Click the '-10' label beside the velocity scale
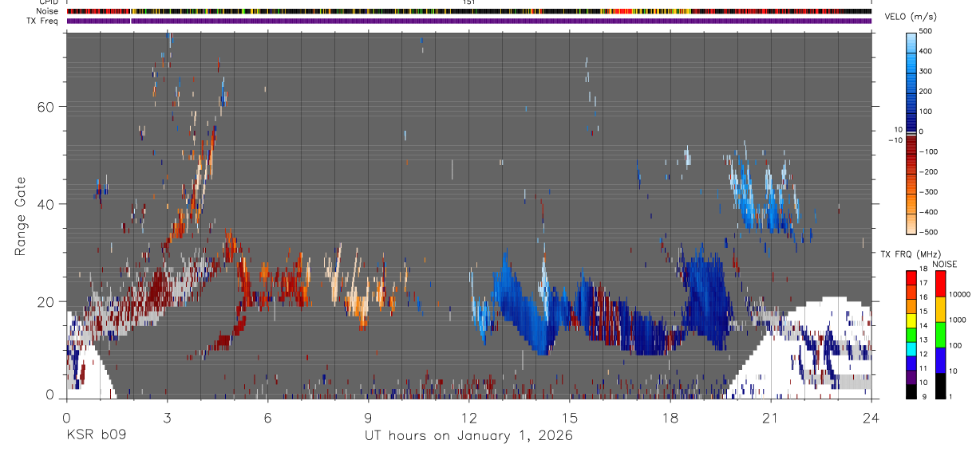 [x=896, y=140]
